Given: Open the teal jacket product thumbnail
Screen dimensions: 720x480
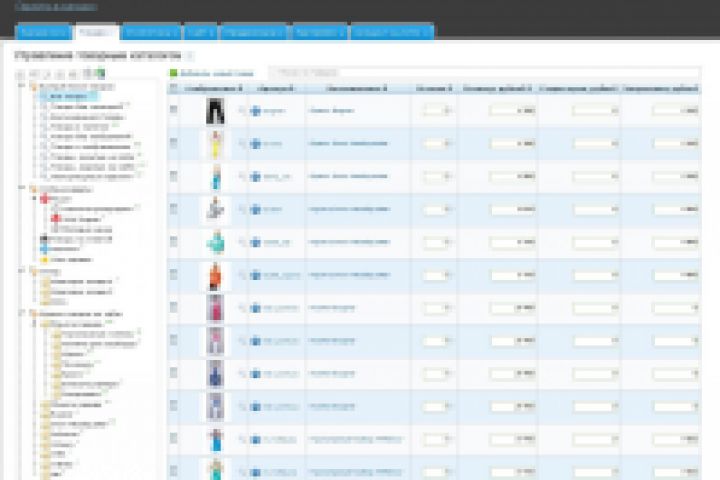Looking at the screenshot, I should [215, 243].
